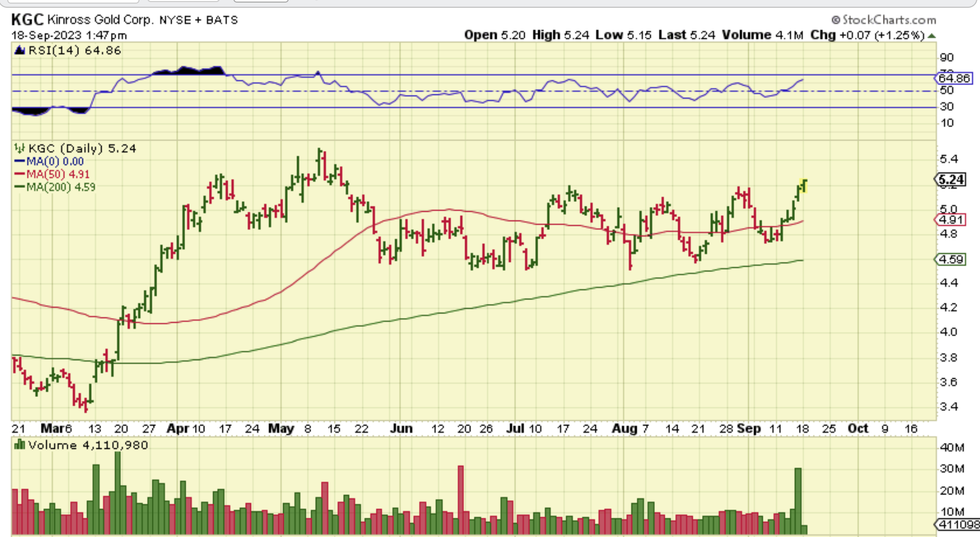Click the MA(50) 4.91 legend text
This screenshot has height=537, width=980.
click(58, 174)
